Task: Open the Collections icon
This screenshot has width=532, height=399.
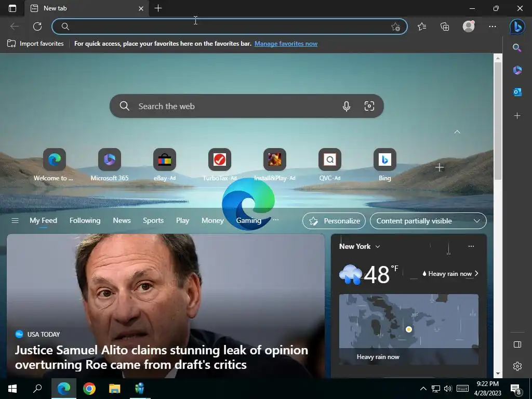Action: [445, 26]
